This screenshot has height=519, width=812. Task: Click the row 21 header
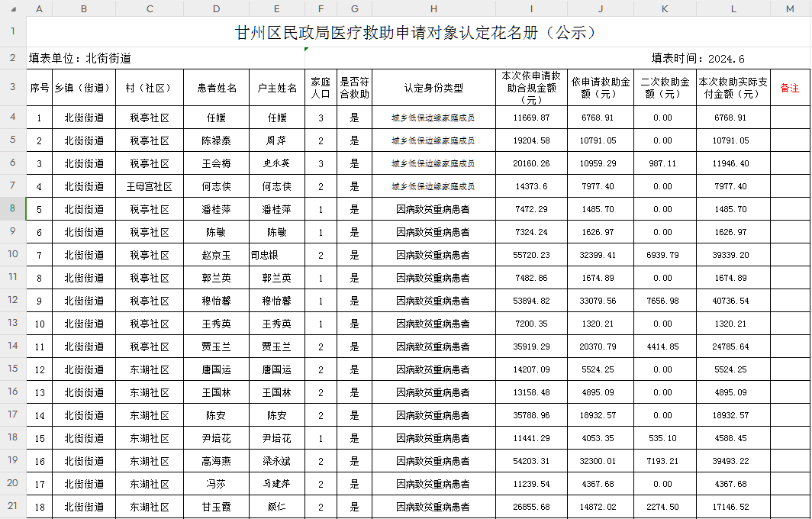(12, 507)
